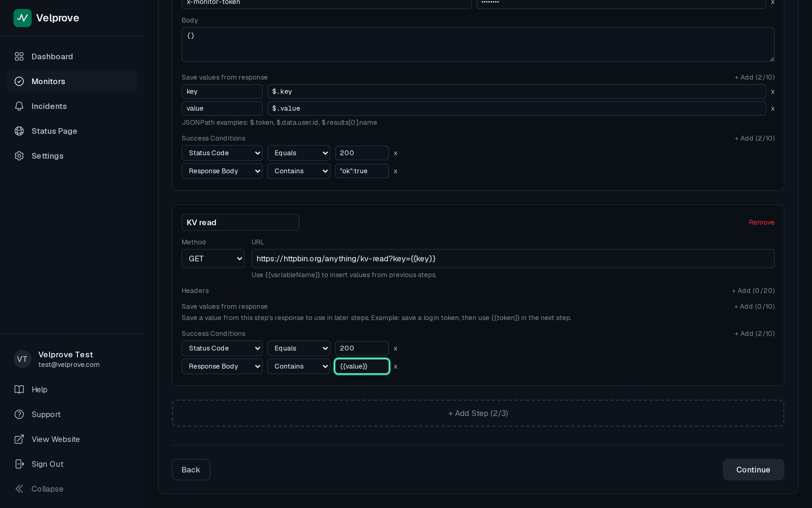The image size is (812, 508).
Task: Open View Website link
Action: coord(72,439)
